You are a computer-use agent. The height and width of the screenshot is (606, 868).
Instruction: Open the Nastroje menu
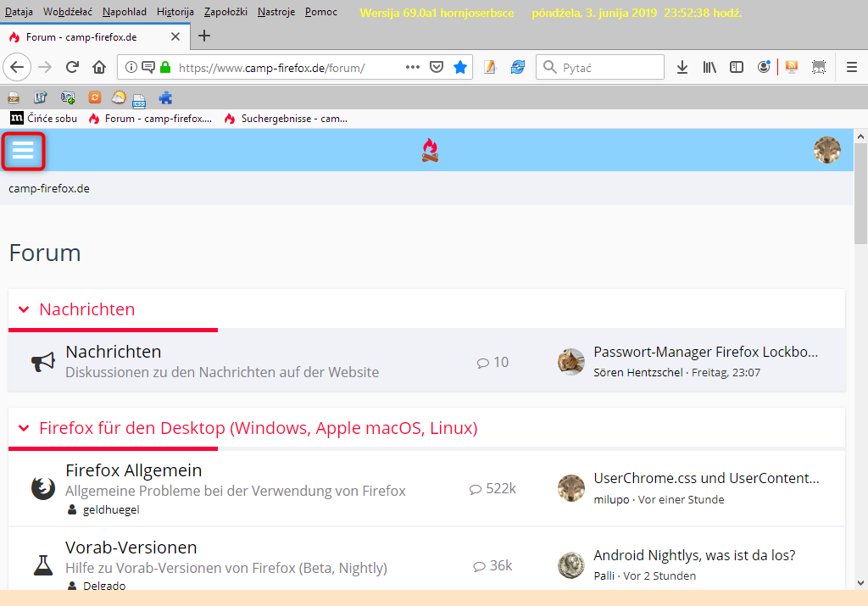(276, 12)
